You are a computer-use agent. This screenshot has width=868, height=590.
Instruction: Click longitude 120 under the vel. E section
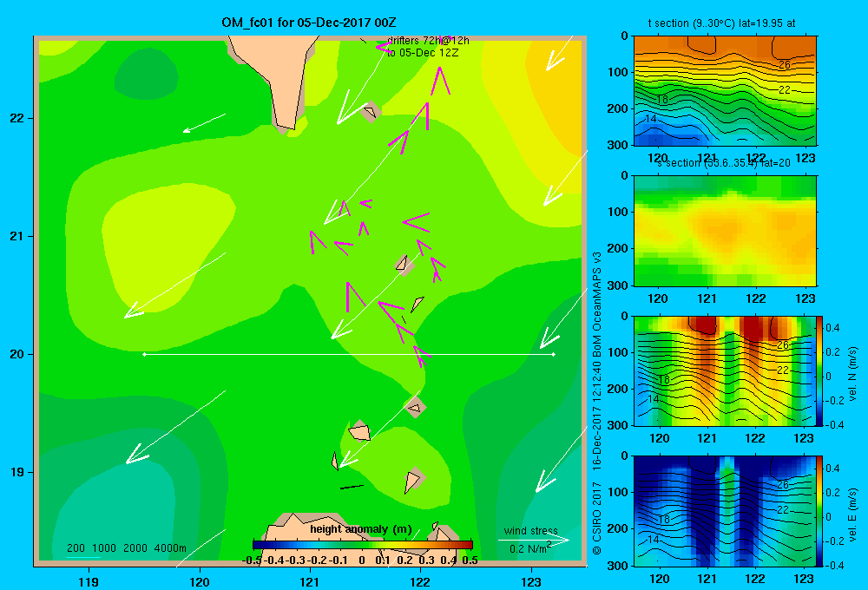tap(659, 579)
